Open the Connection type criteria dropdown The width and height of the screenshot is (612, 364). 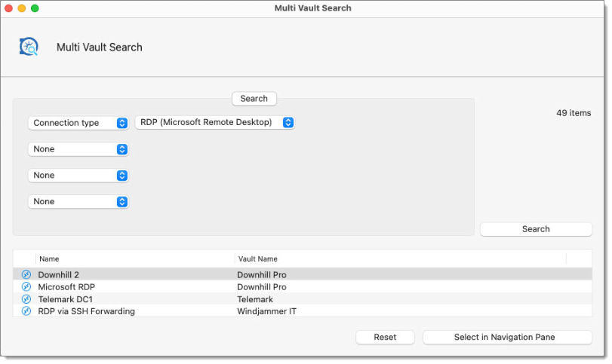(78, 123)
